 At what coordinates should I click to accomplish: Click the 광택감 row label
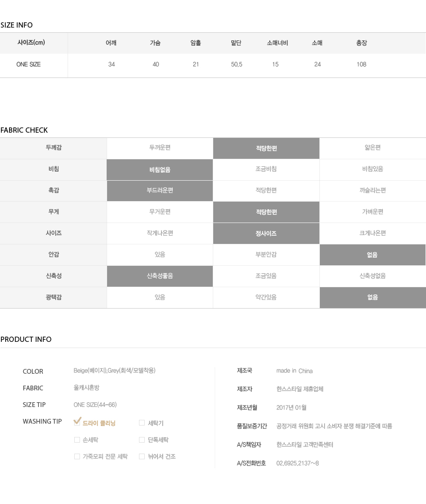coord(53,297)
